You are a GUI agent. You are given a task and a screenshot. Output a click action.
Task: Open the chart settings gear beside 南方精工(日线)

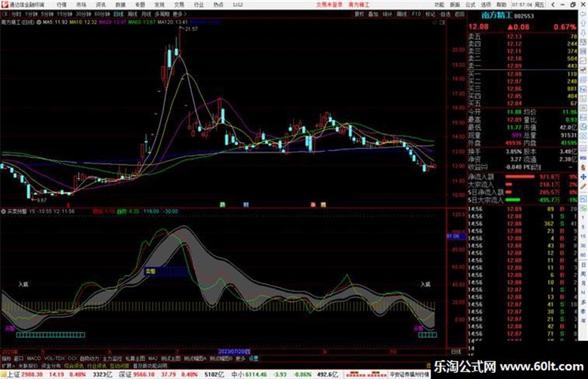point(39,22)
